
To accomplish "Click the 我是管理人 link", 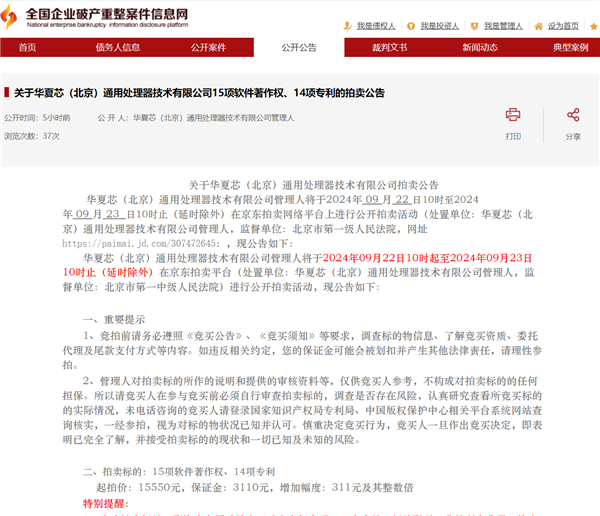I will [x=503, y=26].
